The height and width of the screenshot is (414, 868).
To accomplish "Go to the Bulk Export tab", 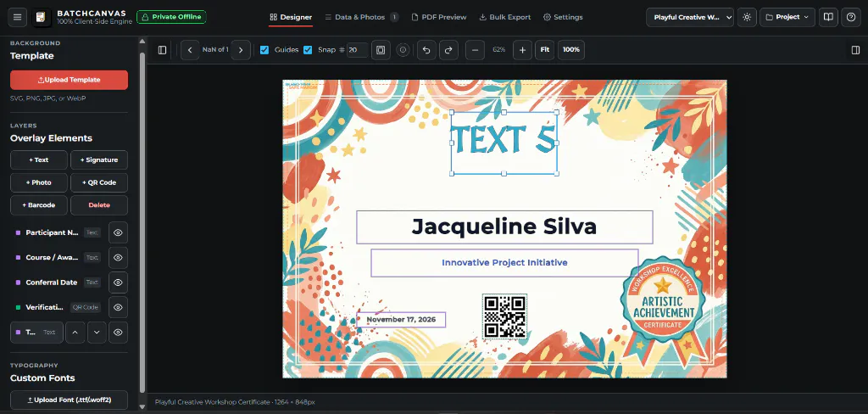I will tap(505, 17).
